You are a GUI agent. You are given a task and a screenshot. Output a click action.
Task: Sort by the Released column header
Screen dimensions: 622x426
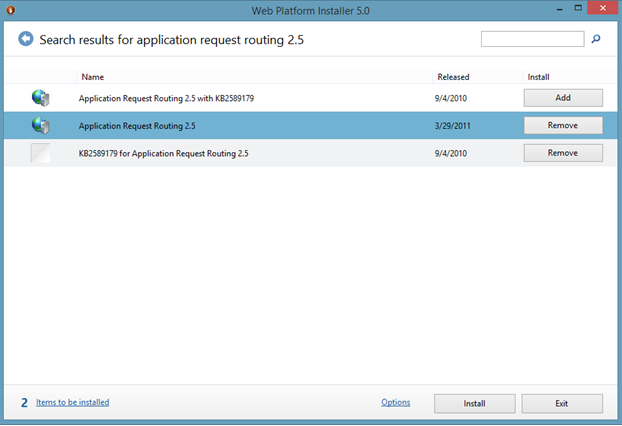[453, 77]
